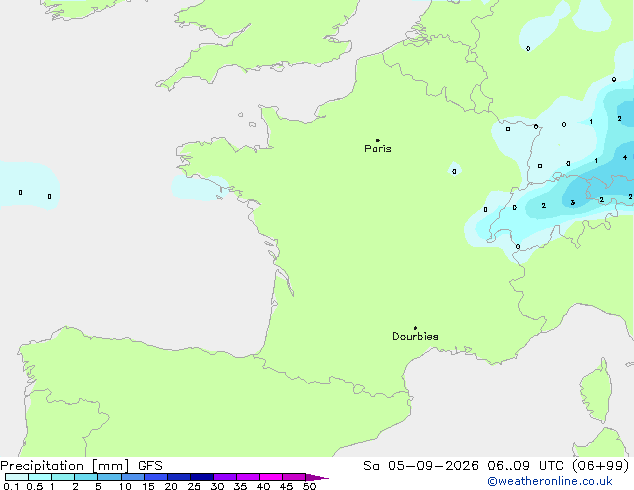Click the Corsica island on the map
Viewport: 634px width, 490px height.
596,390
